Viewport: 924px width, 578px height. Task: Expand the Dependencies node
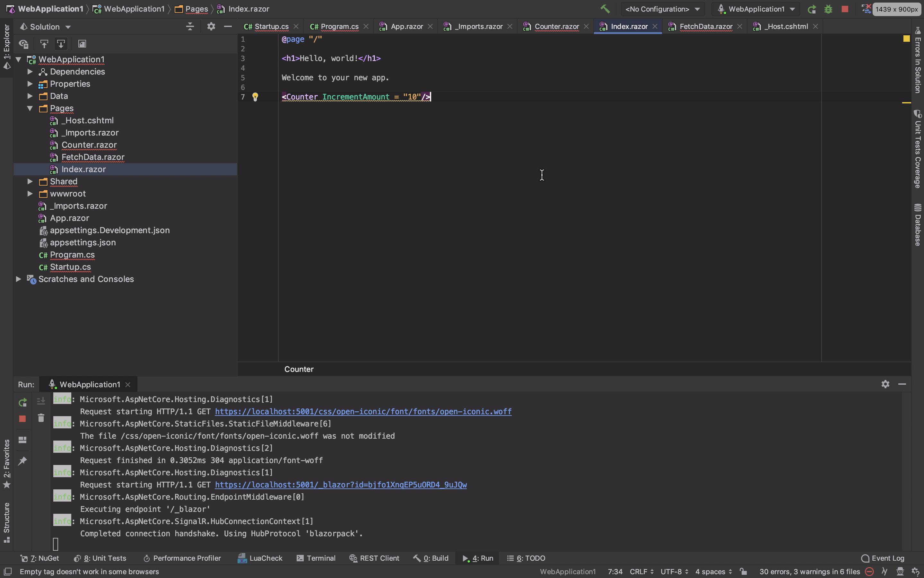click(x=30, y=72)
